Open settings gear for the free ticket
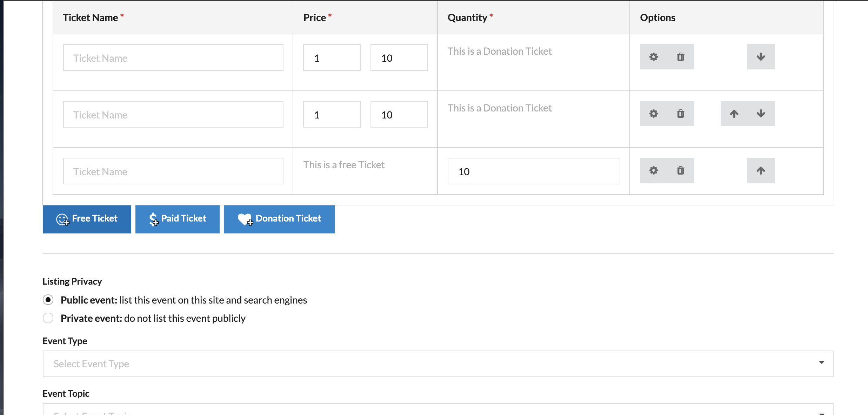The height and width of the screenshot is (415, 868). coord(653,170)
